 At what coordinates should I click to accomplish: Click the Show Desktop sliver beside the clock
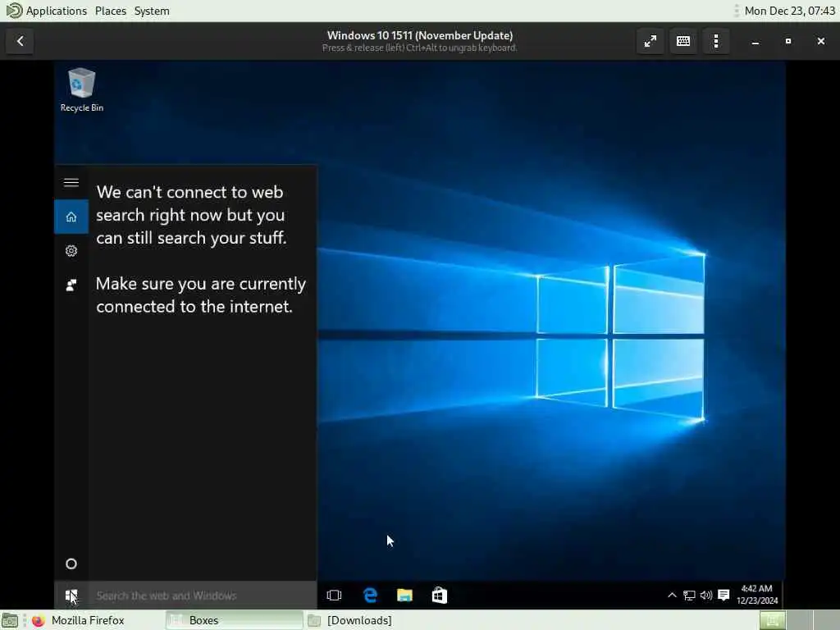pos(783,596)
